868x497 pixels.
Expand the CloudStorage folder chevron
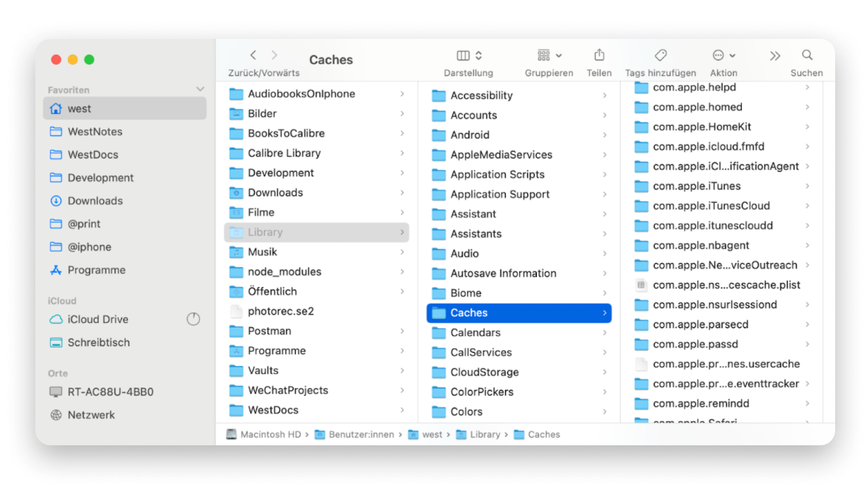coord(604,372)
